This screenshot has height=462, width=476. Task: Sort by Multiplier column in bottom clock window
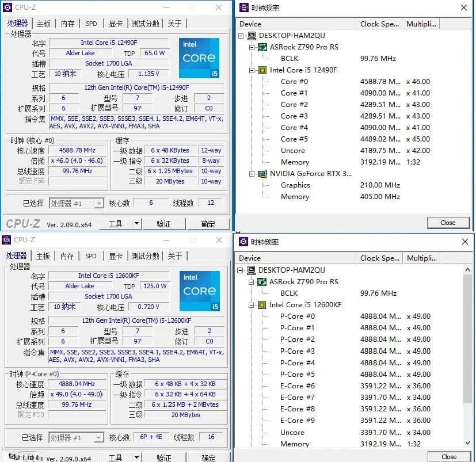[422, 258]
